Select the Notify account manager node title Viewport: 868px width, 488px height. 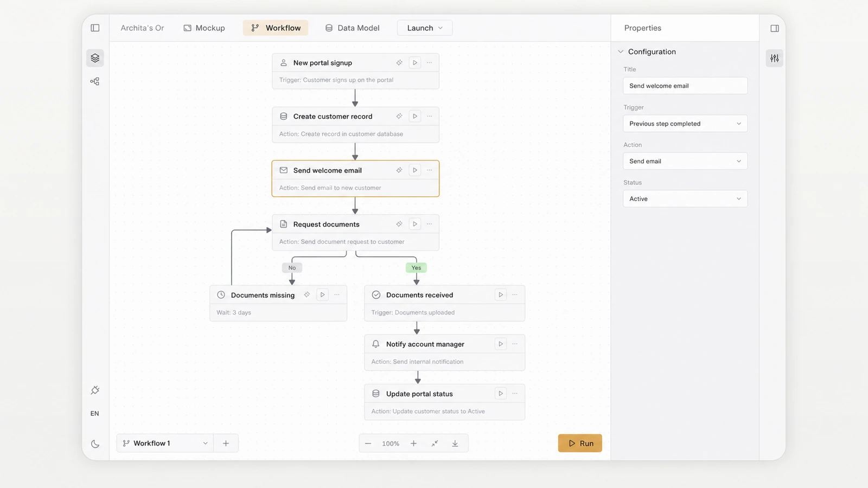[425, 344]
